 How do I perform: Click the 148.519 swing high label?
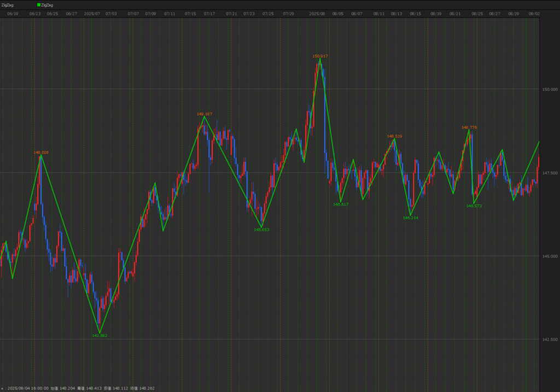394,136
